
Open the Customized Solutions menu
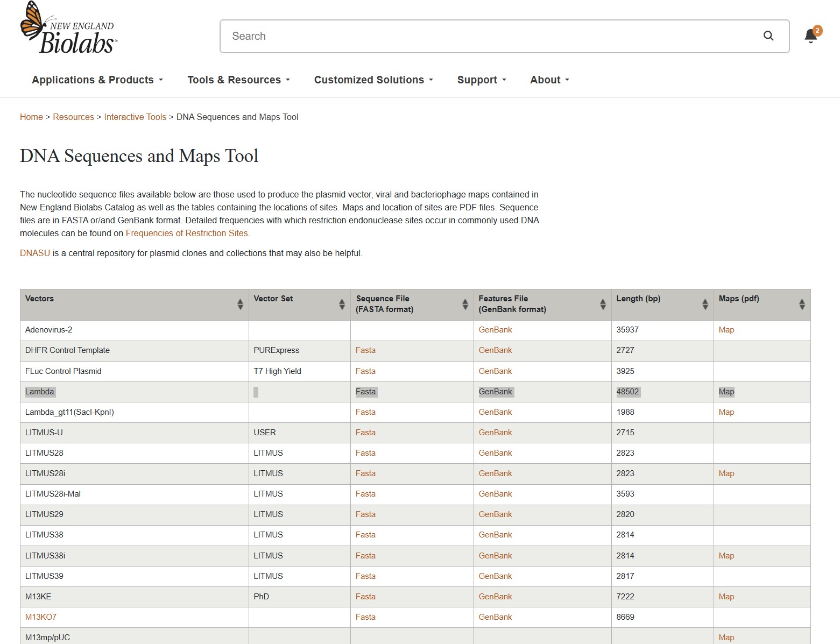tap(373, 80)
